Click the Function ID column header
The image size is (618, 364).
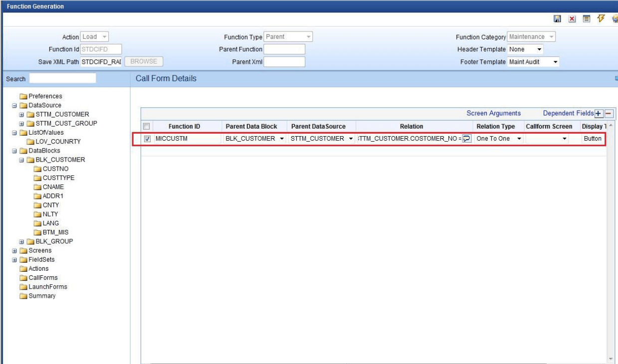pyautogui.click(x=185, y=127)
